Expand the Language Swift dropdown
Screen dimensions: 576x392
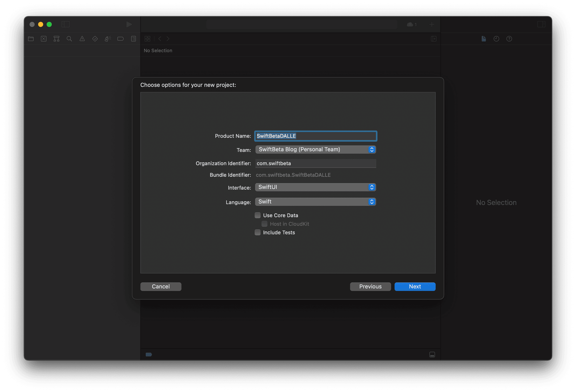click(372, 202)
